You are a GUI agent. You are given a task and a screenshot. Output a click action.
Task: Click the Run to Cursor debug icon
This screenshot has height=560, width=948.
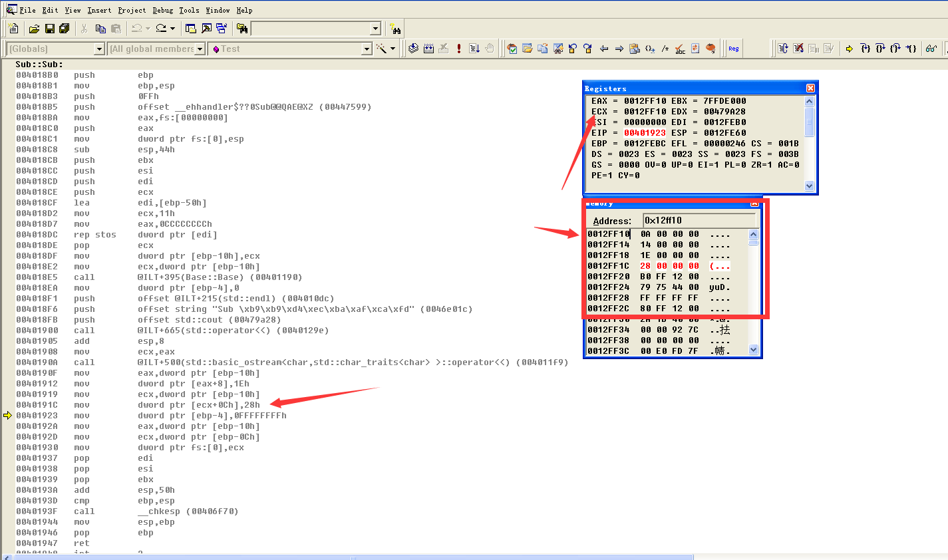(x=911, y=49)
